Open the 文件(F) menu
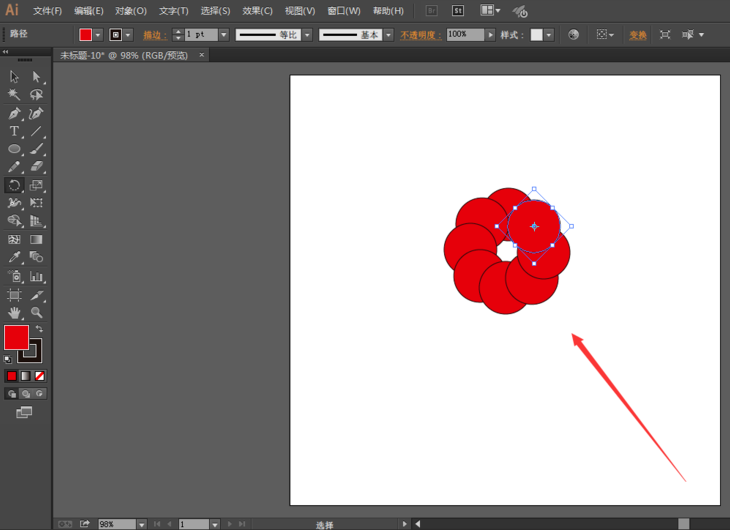Screen dimensions: 730x530 tap(47, 11)
